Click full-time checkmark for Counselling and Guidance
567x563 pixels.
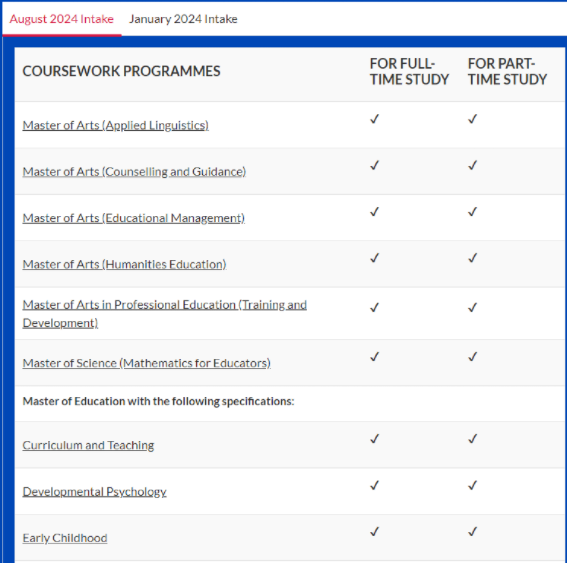point(375,165)
